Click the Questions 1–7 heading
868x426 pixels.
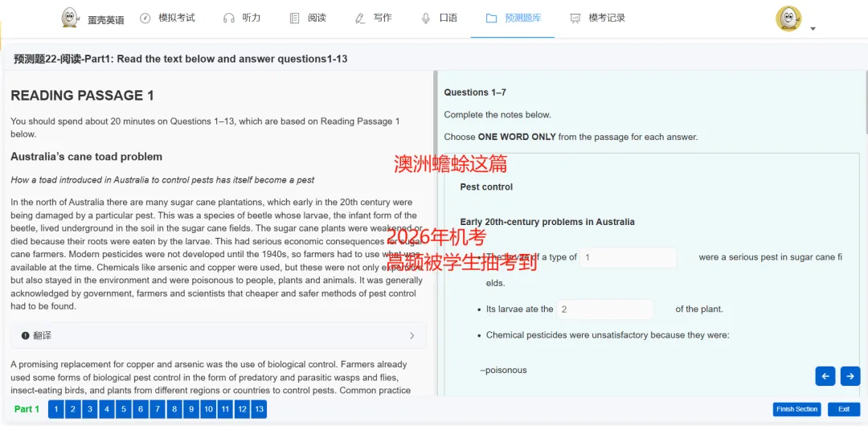pos(475,92)
